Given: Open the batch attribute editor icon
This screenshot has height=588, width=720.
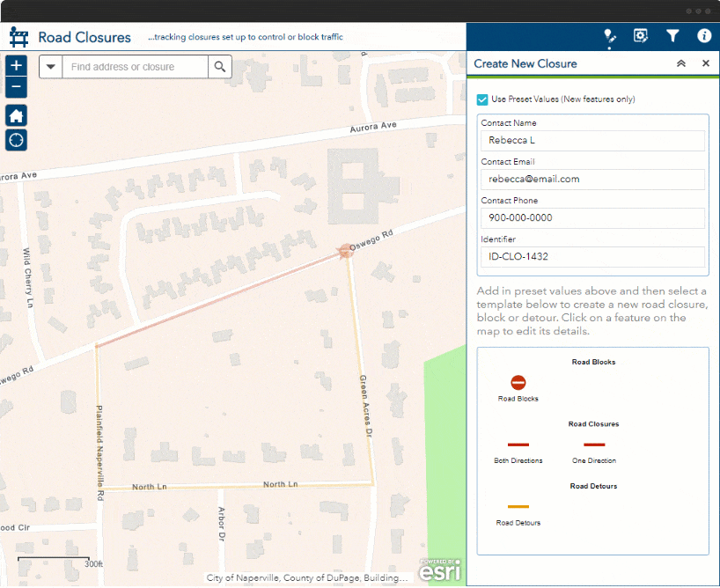Looking at the screenshot, I should pyautogui.click(x=641, y=36).
